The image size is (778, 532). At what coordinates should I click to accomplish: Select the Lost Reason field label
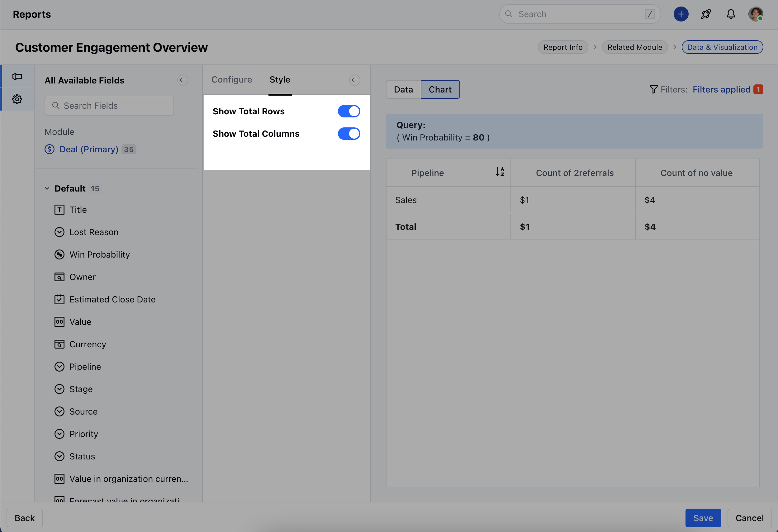coord(94,232)
